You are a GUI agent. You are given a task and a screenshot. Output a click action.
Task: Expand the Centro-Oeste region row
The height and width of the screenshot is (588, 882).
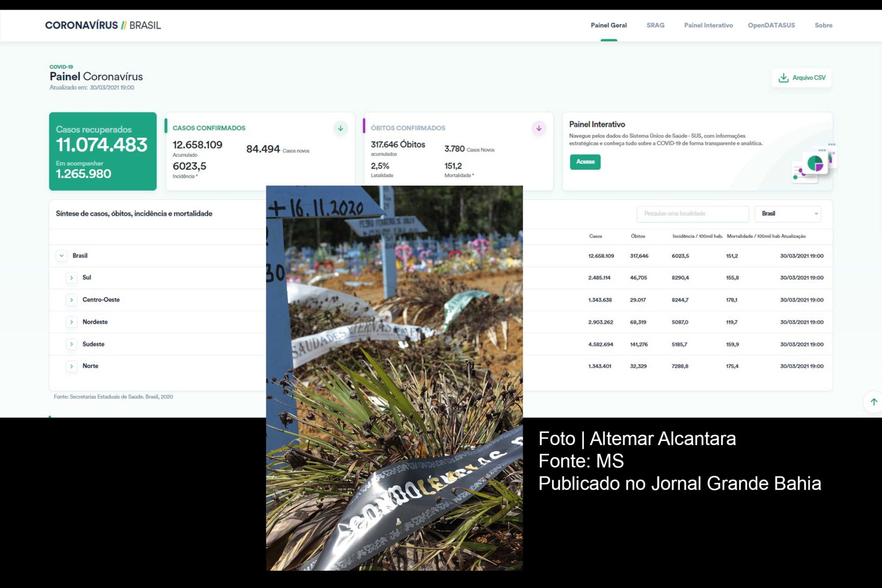pos(71,300)
